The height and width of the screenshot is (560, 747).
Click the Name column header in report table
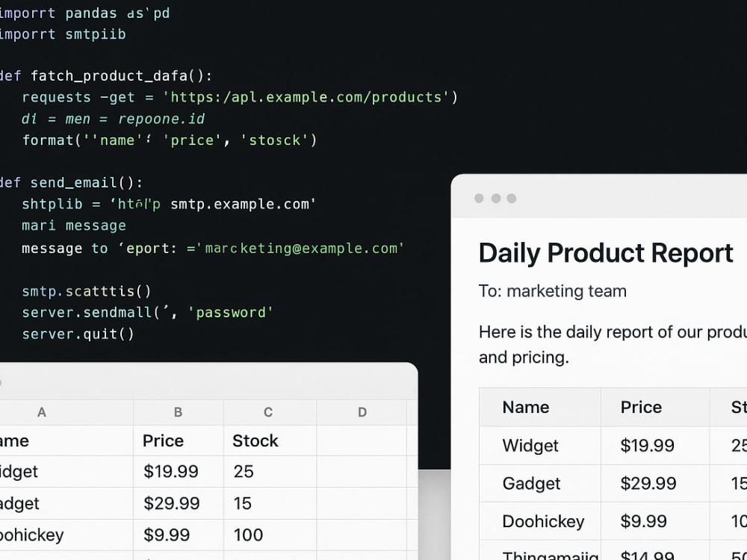point(540,407)
